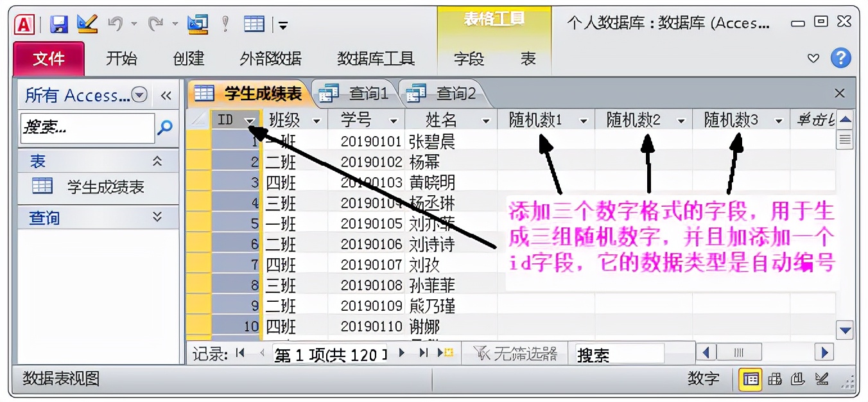Click the import wizard icon on quick access toolbar
This screenshot has width=868, height=402.
(196, 24)
